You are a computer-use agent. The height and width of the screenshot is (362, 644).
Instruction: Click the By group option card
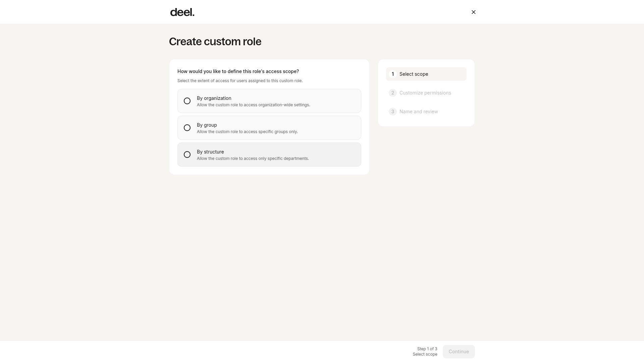pos(269,128)
